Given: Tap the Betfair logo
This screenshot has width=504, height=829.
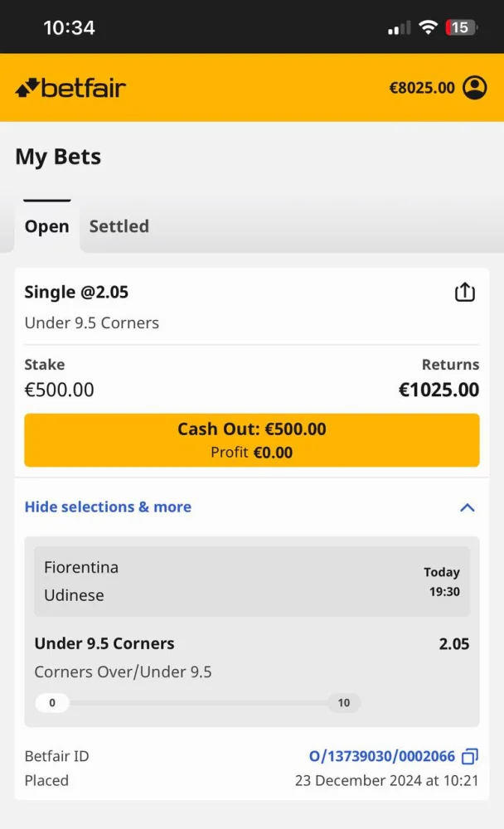Looking at the screenshot, I should pyautogui.click(x=70, y=88).
